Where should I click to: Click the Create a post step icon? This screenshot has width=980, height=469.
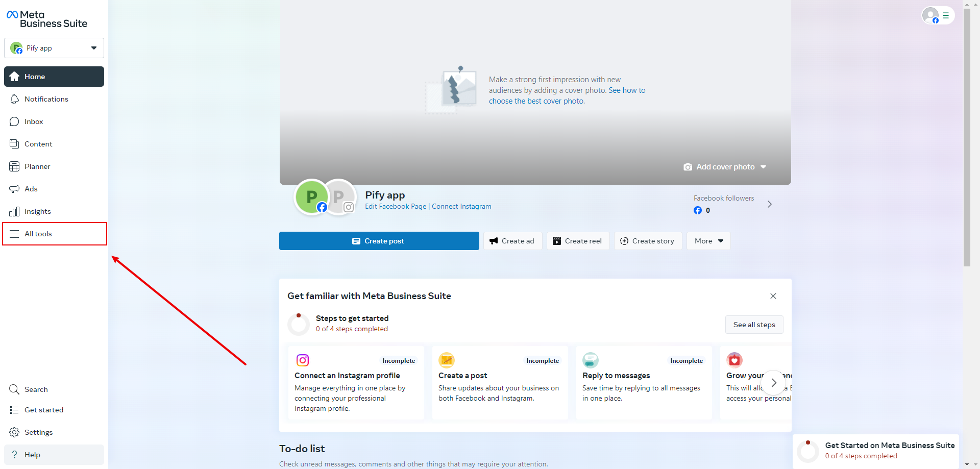pyautogui.click(x=447, y=360)
